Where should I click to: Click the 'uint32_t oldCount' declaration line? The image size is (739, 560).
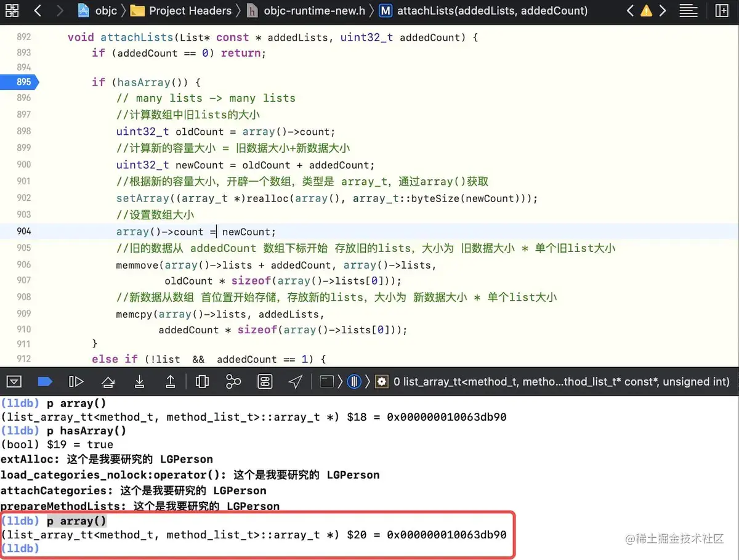coord(225,132)
